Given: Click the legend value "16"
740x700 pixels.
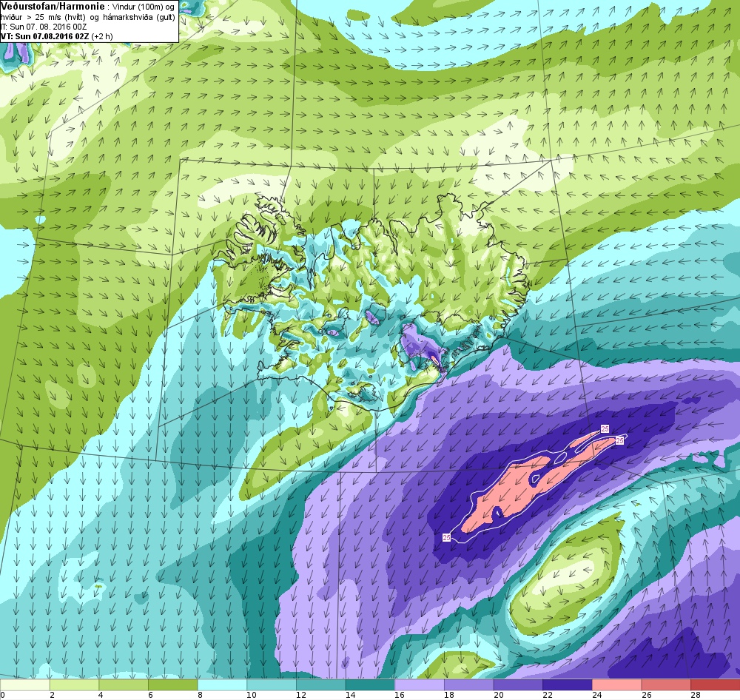Looking at the screenshot, I should [400, 695].
